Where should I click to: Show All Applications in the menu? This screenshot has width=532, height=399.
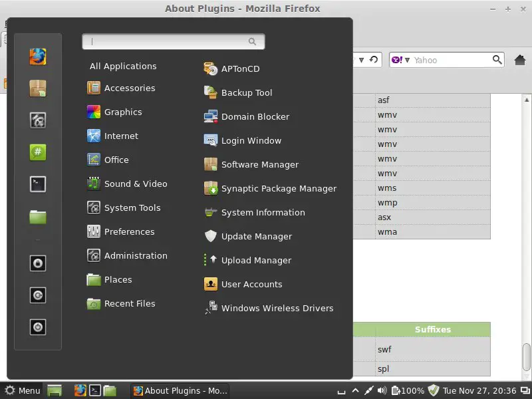(x=123, y=66)
